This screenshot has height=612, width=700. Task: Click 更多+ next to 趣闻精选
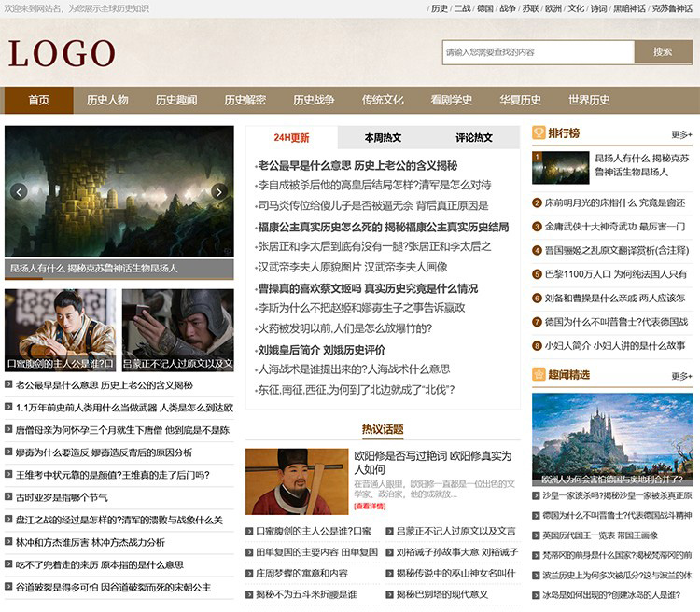[681, 376]
